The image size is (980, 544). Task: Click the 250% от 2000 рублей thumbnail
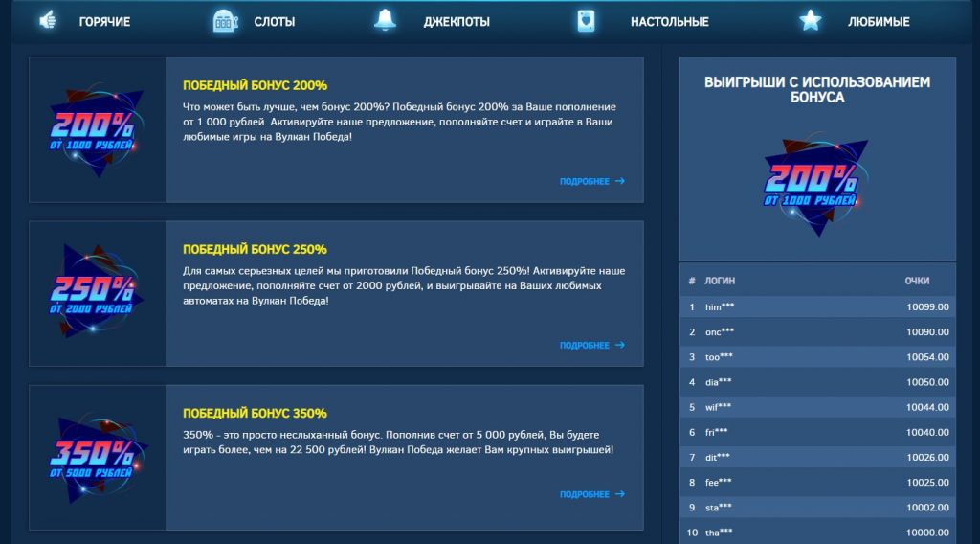point(97,293)
